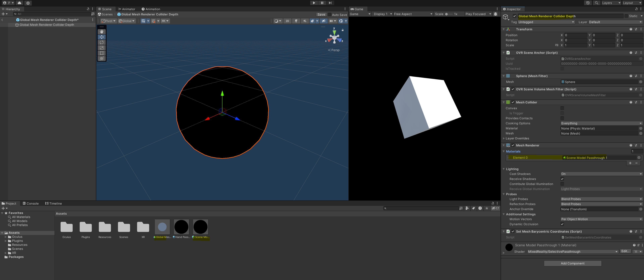Image resolution: width=644 pixels, height=280 pixels.
Task: Enable the Convex checkbox in Mesh Collider
Action: [562, 108]
